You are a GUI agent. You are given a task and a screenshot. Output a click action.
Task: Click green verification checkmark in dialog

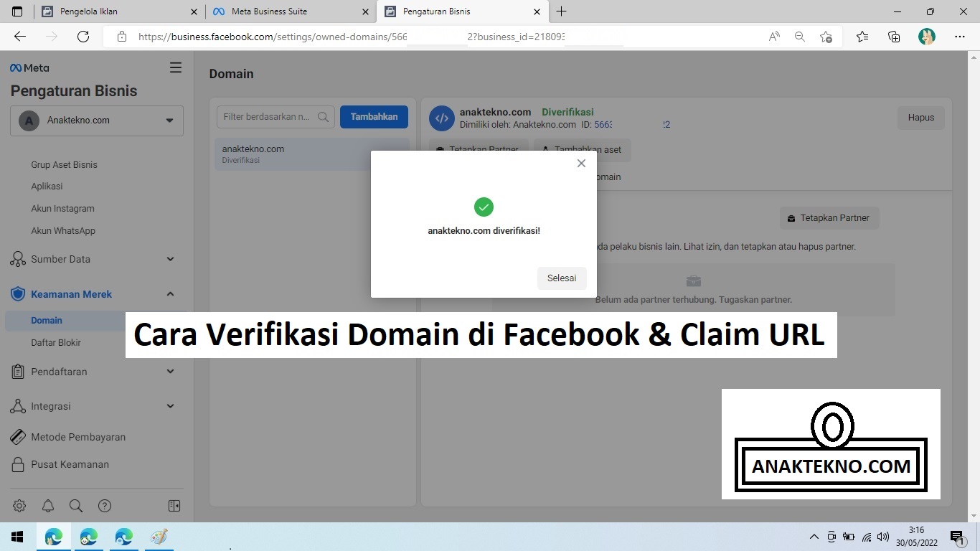(484, 207)
